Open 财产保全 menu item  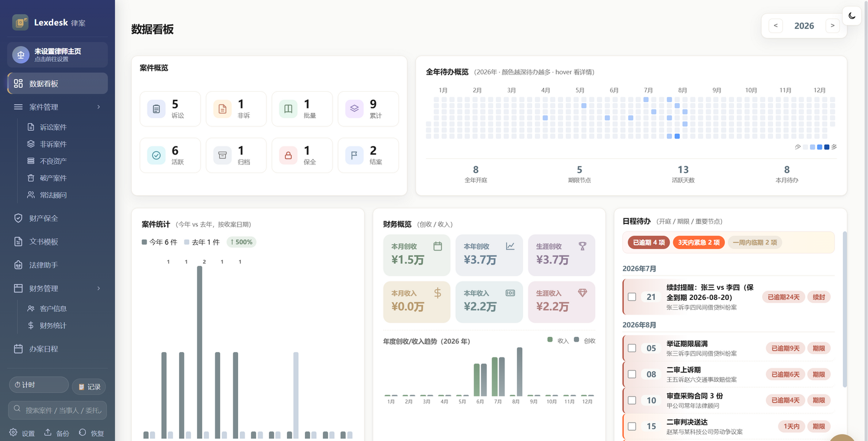[58, 218]
